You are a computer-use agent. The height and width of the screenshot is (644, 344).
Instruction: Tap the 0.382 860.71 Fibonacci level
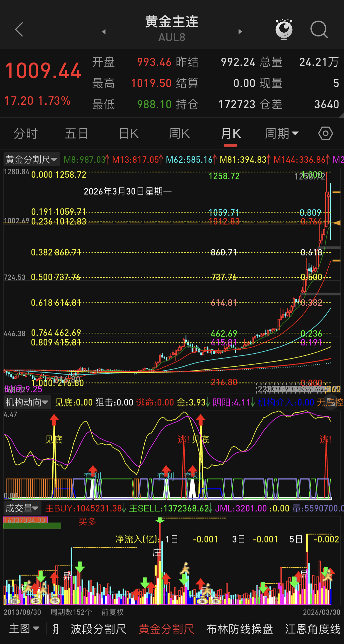(56, 252)
